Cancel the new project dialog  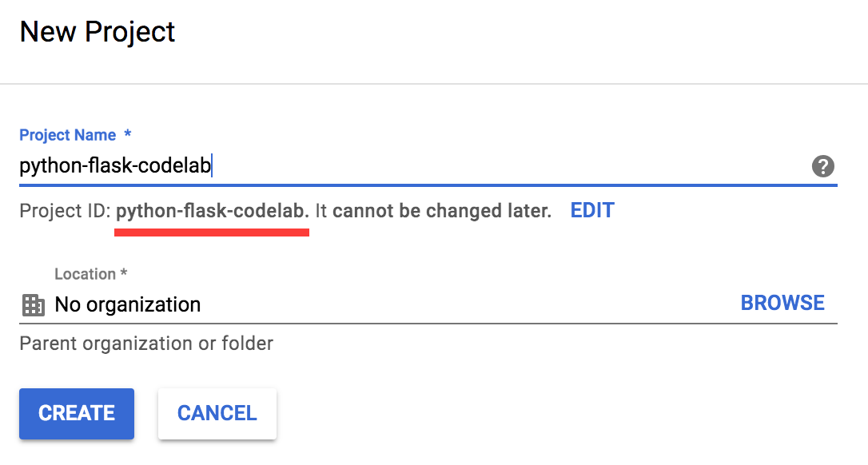217,413
